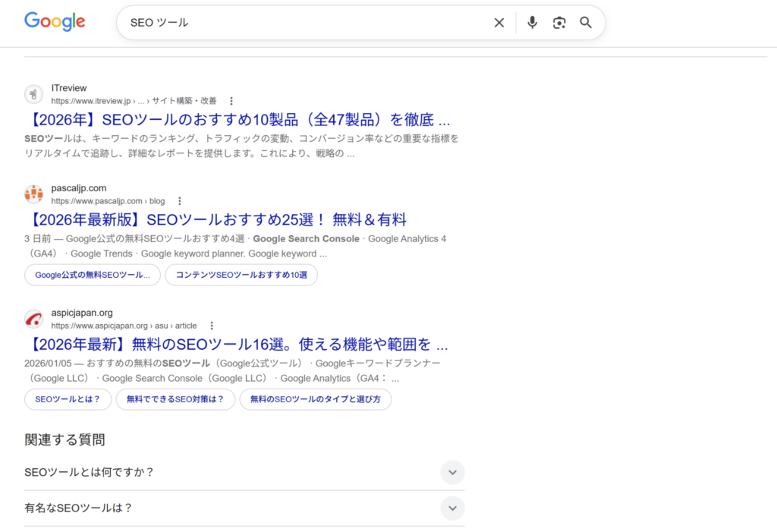Open three-dot menu for the ITreview result

(231, 101)
